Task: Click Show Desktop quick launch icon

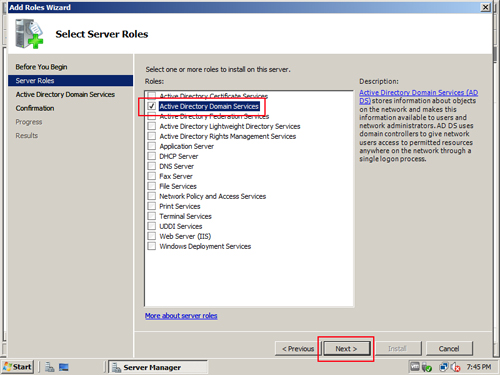Action: (64, 367)
